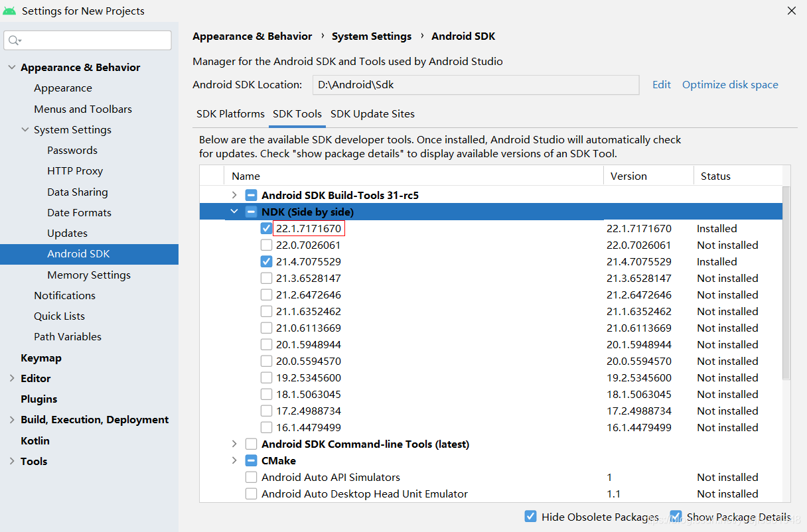This screenshot has width=807, height=532.
Task: Check NDK version 21.1.6352462
Action: [x=266, y=311]
